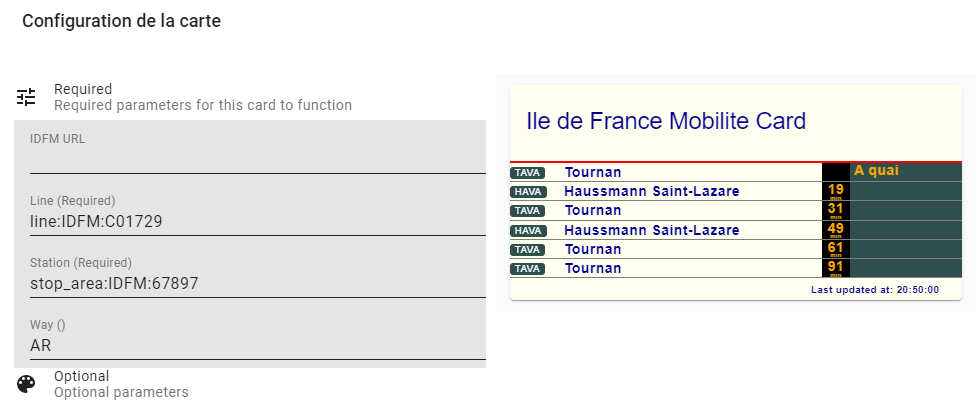Click the Optional palette icon

tap(26, 384)
